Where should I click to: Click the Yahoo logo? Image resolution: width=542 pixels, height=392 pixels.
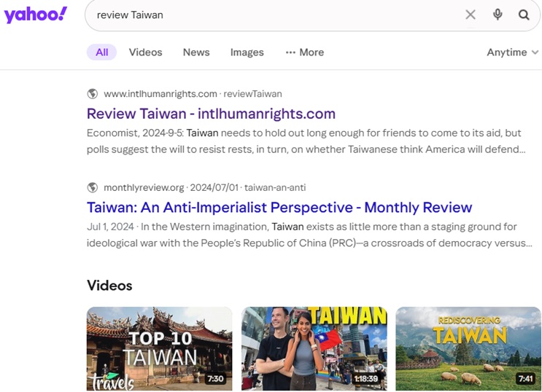click(x=35, y=15)
